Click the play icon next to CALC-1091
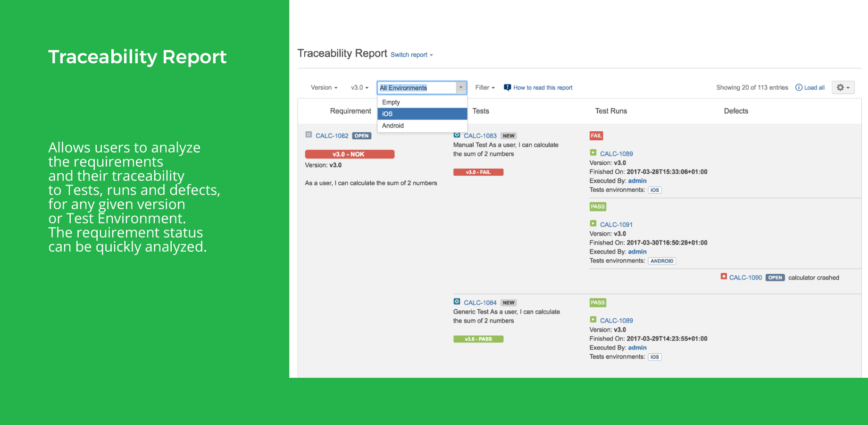 click(x=593, y=224)
